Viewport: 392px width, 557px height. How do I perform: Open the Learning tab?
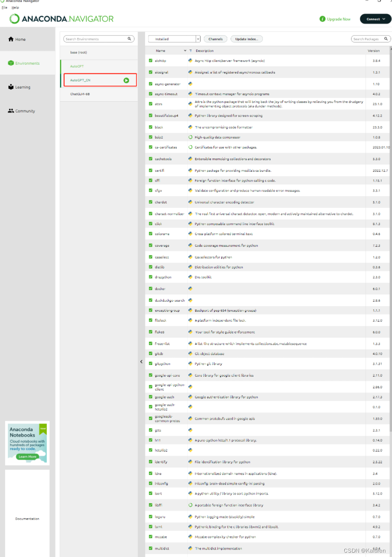28,87
